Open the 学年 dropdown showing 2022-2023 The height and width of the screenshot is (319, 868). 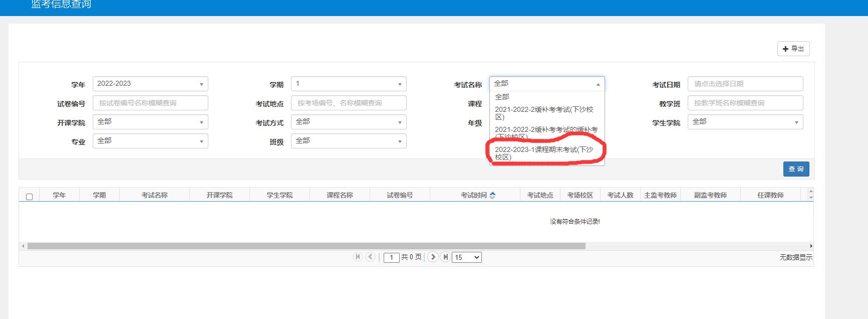[150, 84]
